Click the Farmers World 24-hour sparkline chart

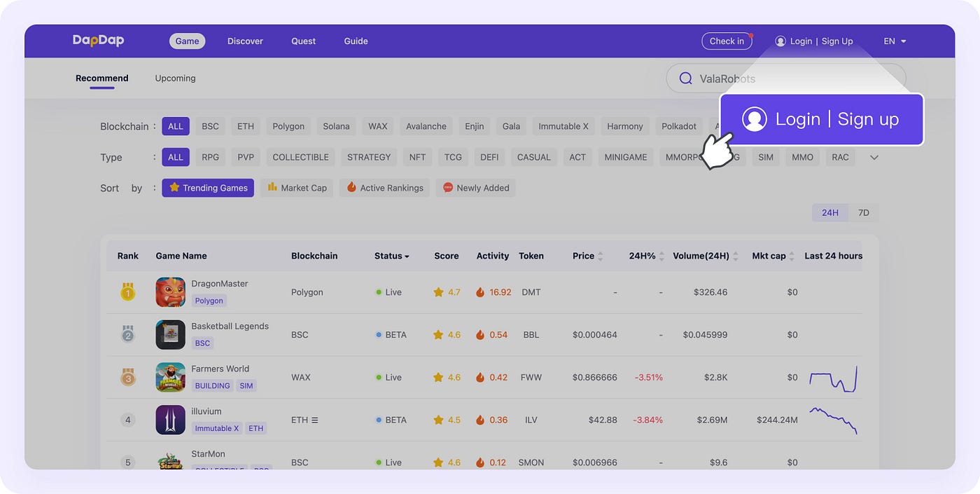click(833, 379)
